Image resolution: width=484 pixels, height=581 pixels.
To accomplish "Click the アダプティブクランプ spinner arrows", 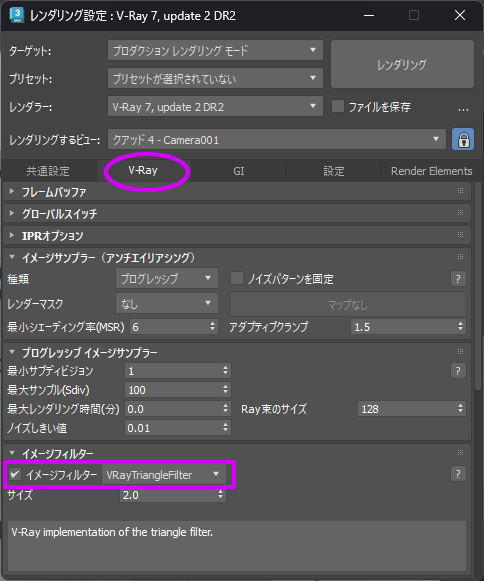I will pyautogui.click(x=460, y=326).
